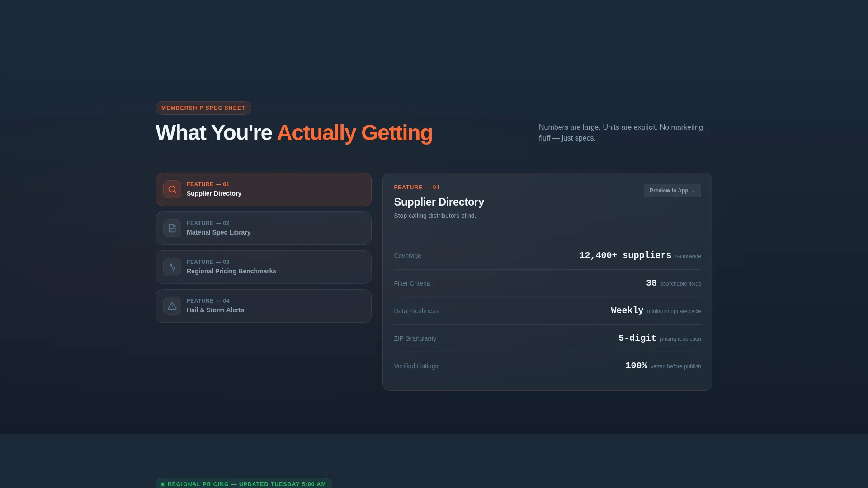Click the warning triangle icon for Hail & Storm Alerts
Screen dimensions: 868x488
172,306
